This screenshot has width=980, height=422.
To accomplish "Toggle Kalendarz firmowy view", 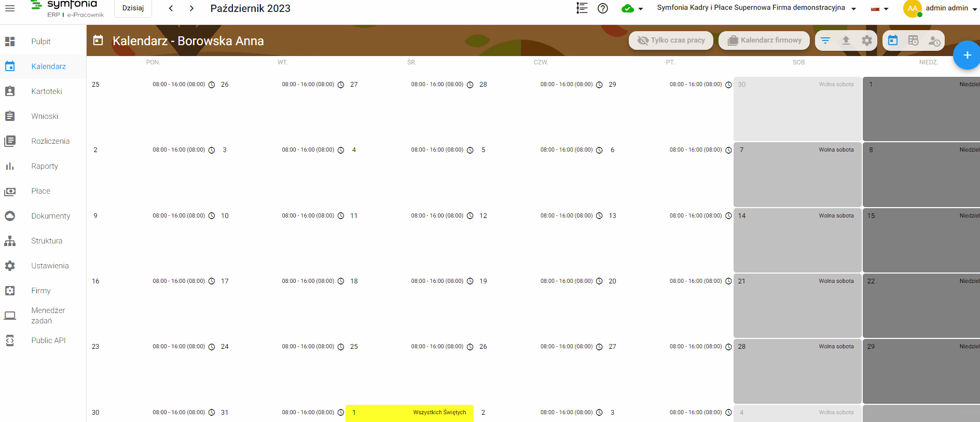I will [764, 40].
